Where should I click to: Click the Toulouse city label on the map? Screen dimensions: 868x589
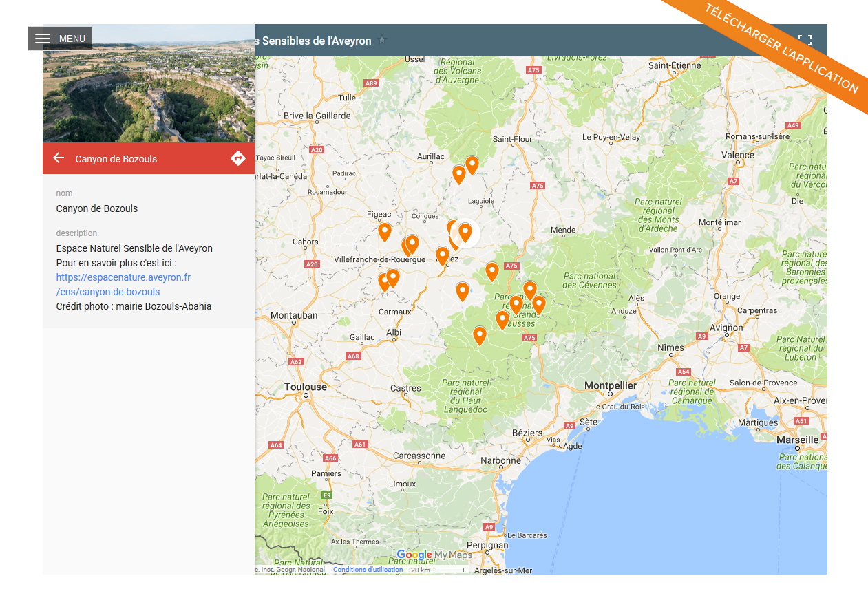point(306,387)
